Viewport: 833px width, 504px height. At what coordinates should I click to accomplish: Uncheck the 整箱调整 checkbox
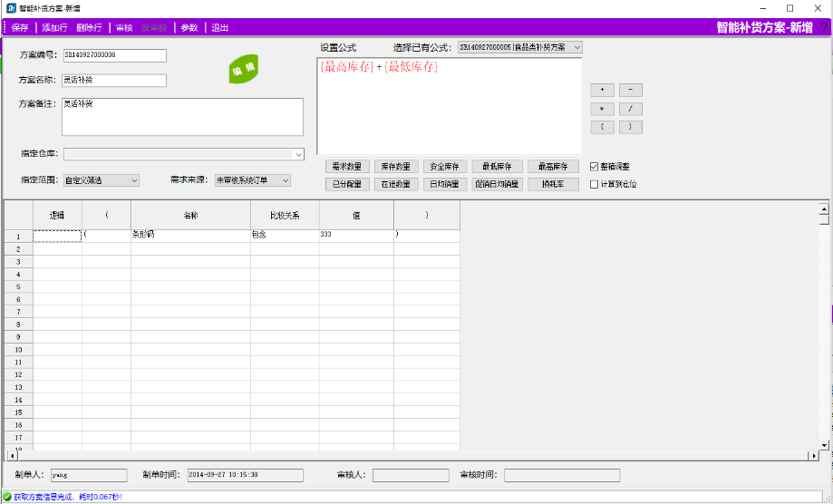pyautogui.click(x=595, y=167)
